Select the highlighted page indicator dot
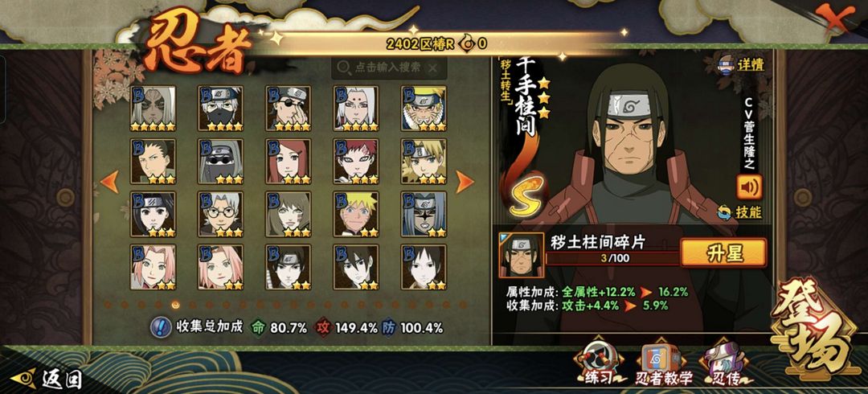Viewport: 868px width, 394px height. coord(175,305)
